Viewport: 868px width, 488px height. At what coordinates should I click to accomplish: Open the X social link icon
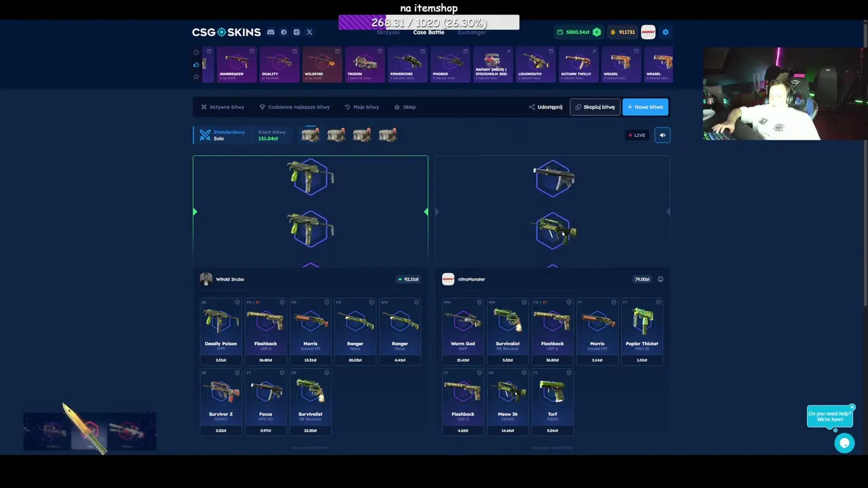pos(309,32)
